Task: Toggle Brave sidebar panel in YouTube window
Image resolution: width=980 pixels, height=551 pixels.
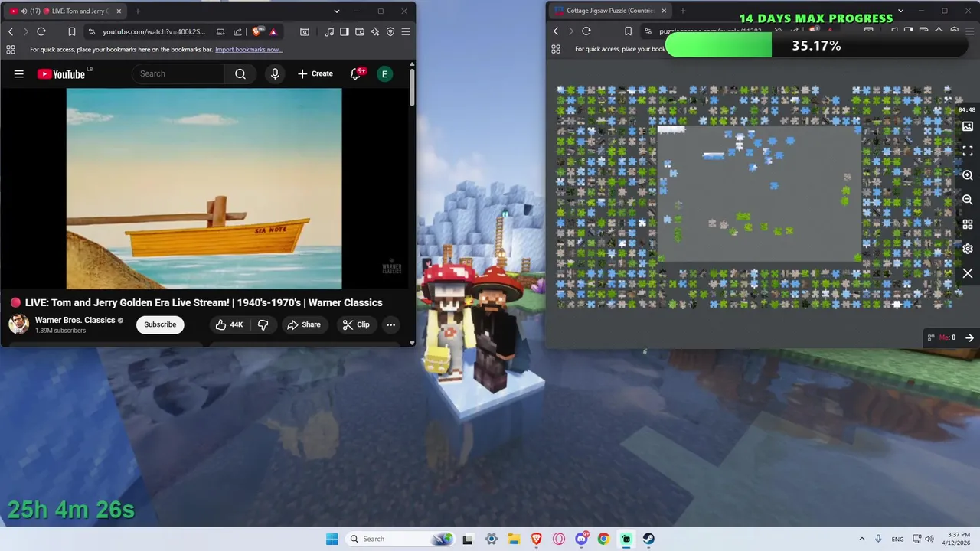Action: (x=345, y=31)
